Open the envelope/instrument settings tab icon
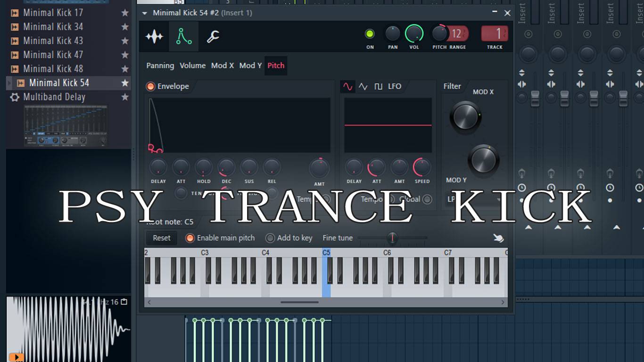Viewport: 644px width, 362px height. pyautogui.click(x=184, y=36)
